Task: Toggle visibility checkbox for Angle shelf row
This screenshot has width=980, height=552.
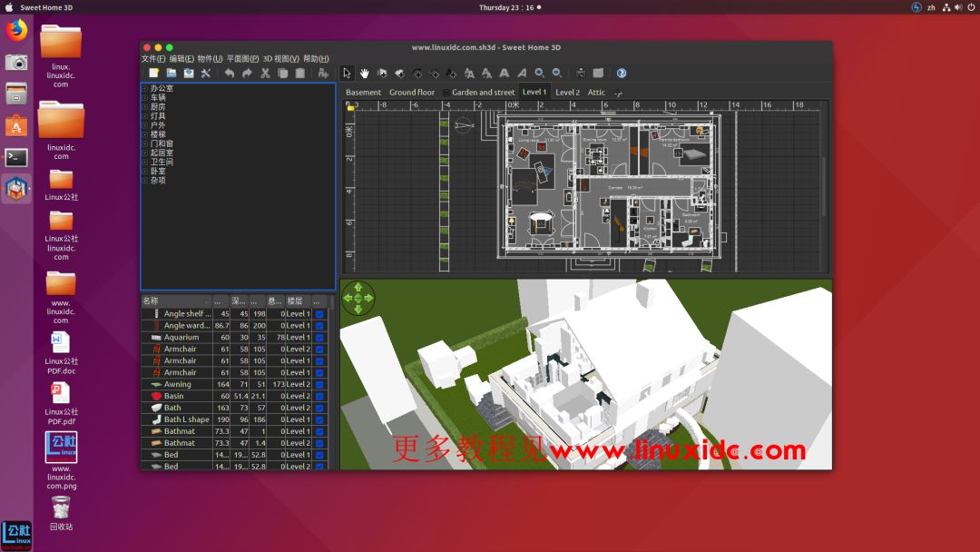Action: click(x=319, y=314)
